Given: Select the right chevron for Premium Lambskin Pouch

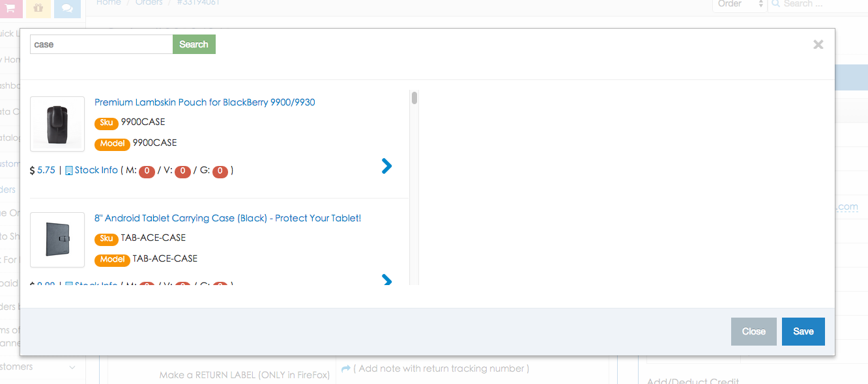Looking at the screenshot, I should click(x=386, y=166).
